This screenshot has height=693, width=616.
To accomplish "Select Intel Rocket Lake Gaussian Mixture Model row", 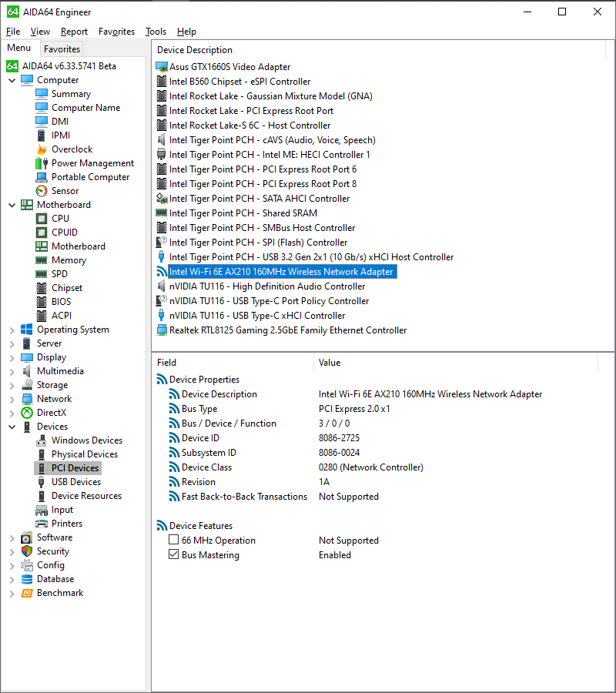I will tap(271, 96).
